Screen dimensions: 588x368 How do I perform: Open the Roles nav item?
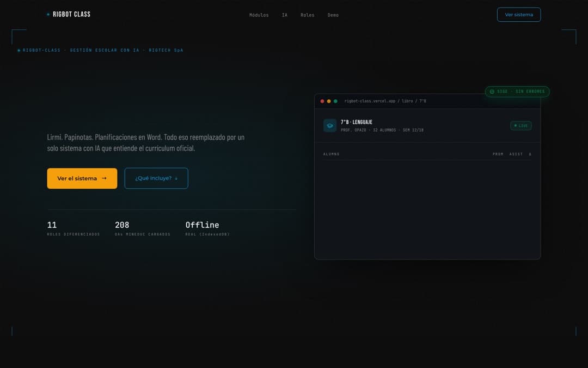point(308,15)
